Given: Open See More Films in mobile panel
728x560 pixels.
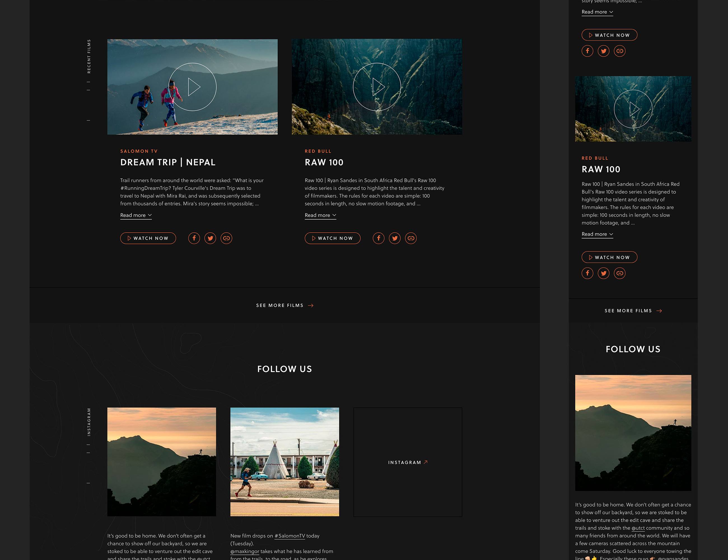Looking at the screenshot, I should point(633,311).
